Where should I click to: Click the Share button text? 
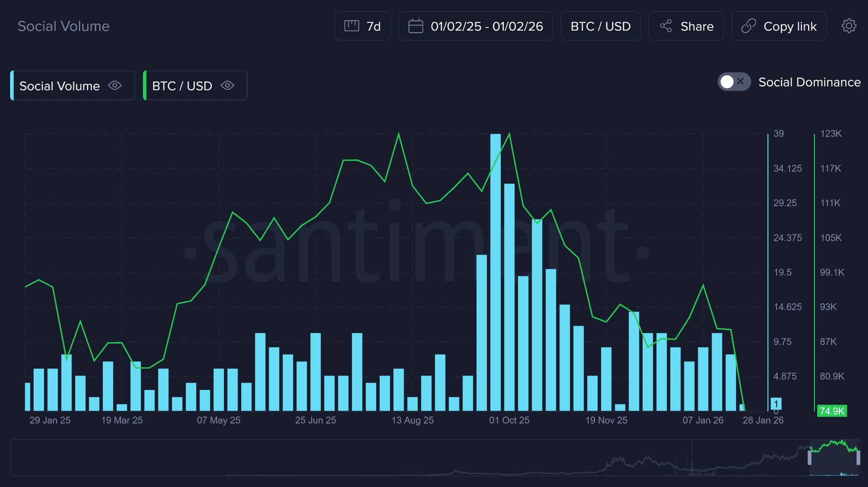click(697, 27)
